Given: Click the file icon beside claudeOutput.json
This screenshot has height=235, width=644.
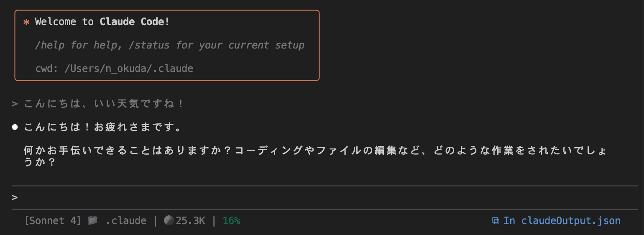Looking at the screenshot, I should pyautogui.click(x=496, y=221).
